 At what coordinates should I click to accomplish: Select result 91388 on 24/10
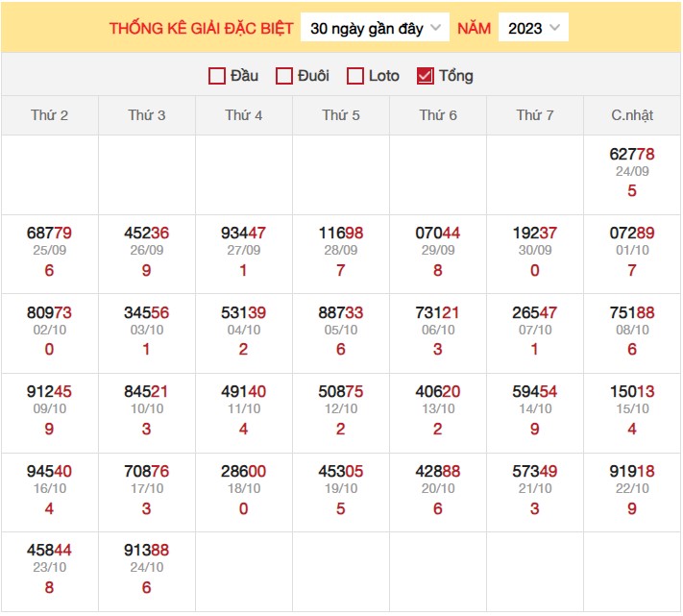click(146, 550)
